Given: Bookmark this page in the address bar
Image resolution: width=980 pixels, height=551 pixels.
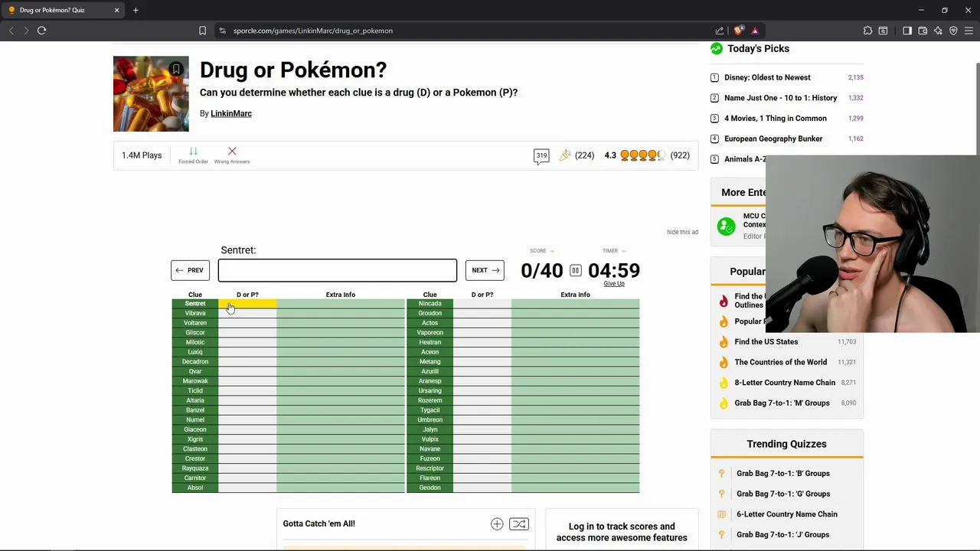Looking at the screenshot, I should pyautogui.click(x=202, y=31).
